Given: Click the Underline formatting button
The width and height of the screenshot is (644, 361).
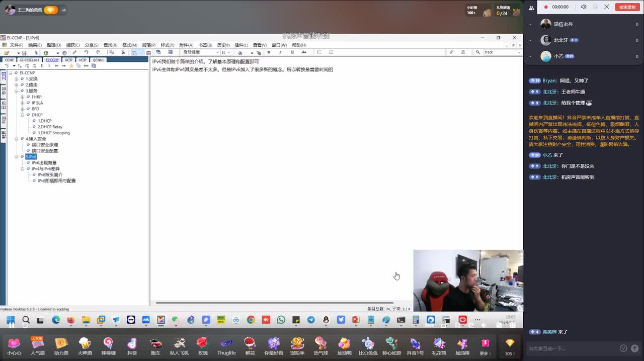Looking at the screenshot, I should pyautogui.click(x=292, y=52).
